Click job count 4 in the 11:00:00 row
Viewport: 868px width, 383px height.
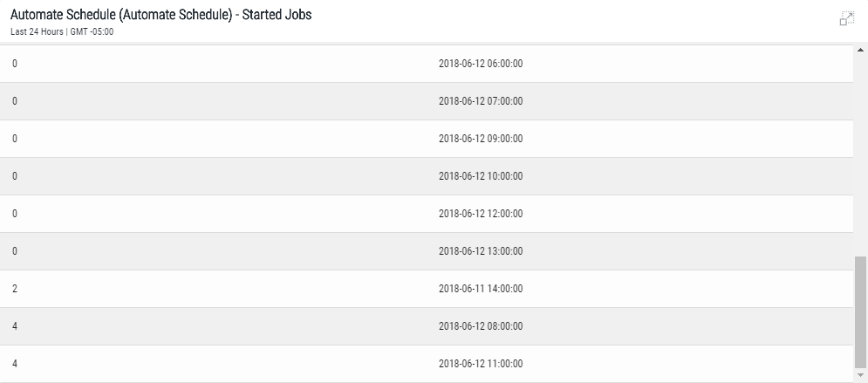15,363
